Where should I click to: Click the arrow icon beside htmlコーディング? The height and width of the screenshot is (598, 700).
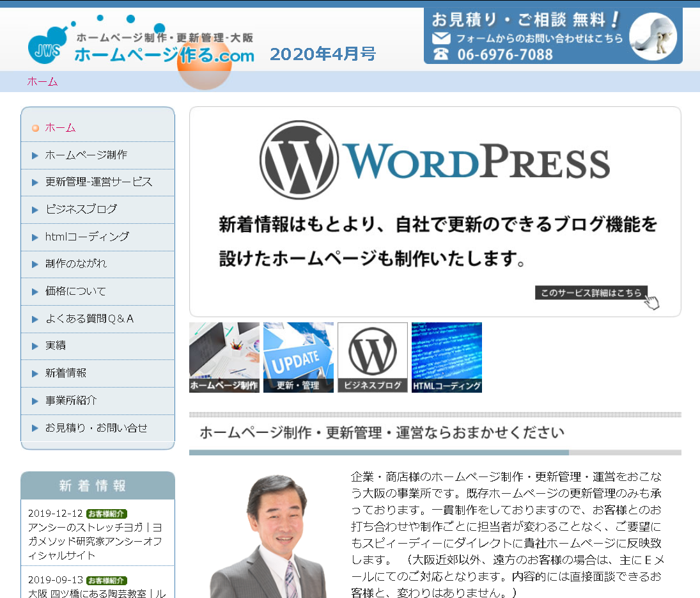pos(35,237)
